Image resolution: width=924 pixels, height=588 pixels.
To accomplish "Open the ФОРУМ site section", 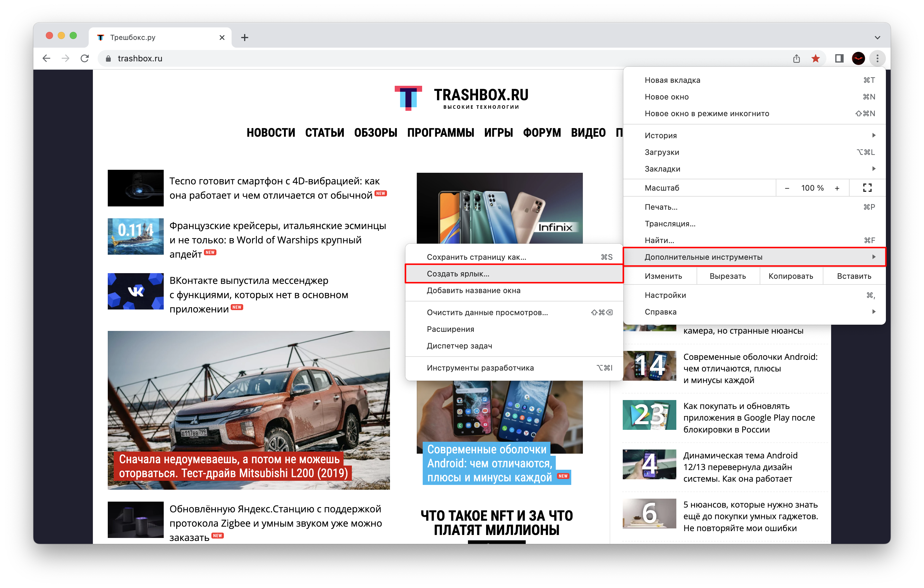I will [x=542, y=133].
